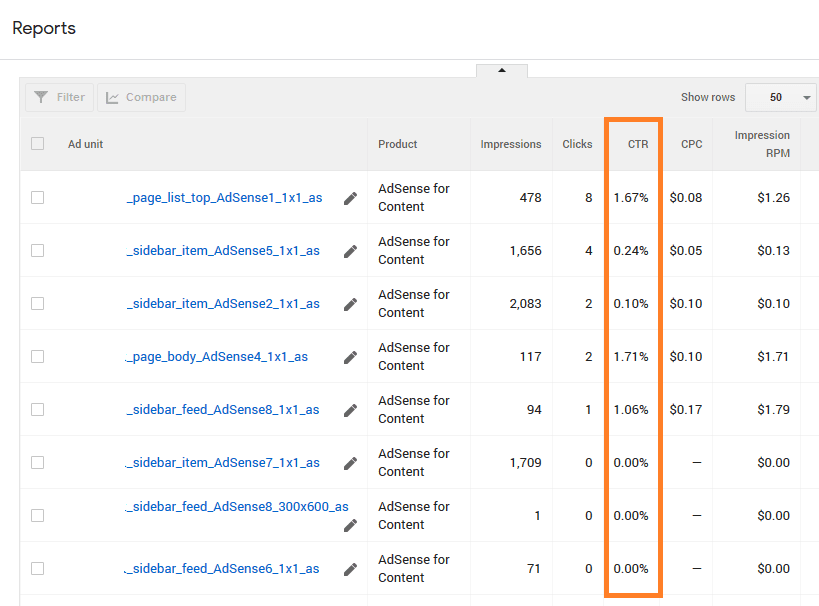Open the Show rows 50 dropdown
This screenshot has width=819, height=606.
[x=781, y=97]
